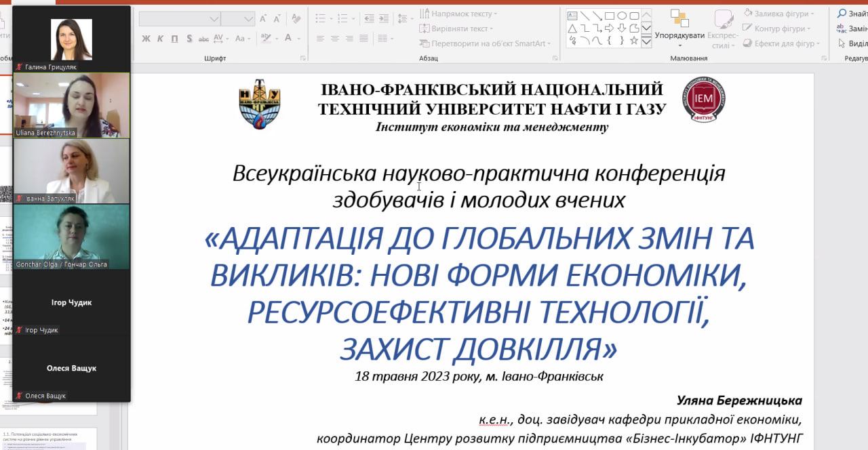Image resolution: width=868 pixels, height=450 pixels.
Task: Toggle Italic (К) text formatting
Action: point(160,39)
